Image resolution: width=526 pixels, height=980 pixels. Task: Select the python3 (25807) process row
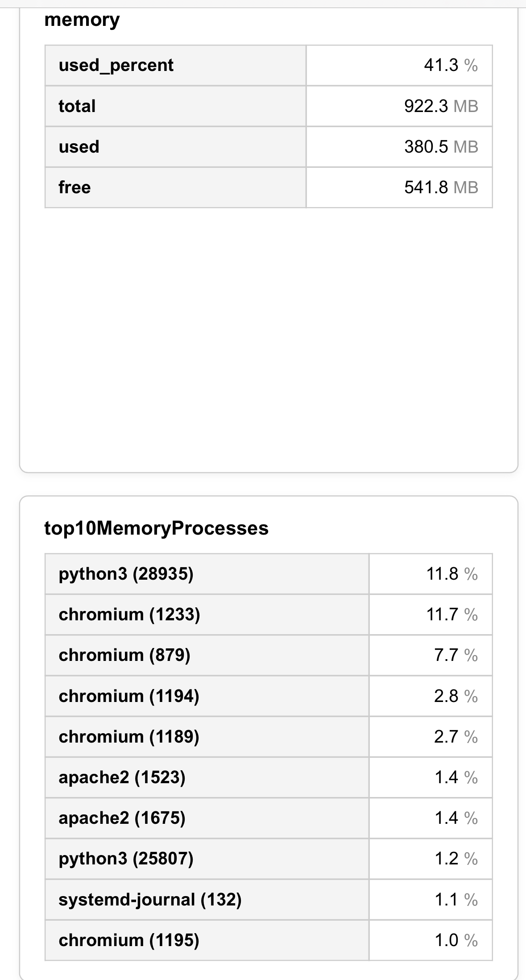(126, 859)
